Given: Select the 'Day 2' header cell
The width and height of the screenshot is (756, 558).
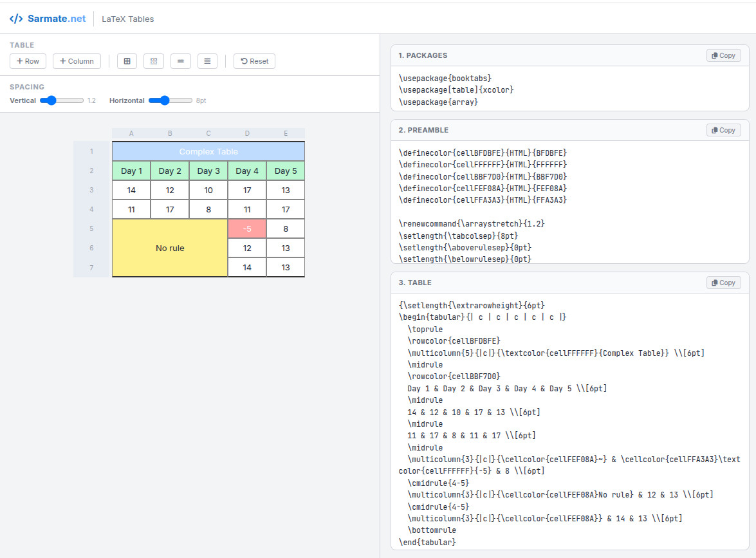Looking at the screenshot, I should 170,171.
